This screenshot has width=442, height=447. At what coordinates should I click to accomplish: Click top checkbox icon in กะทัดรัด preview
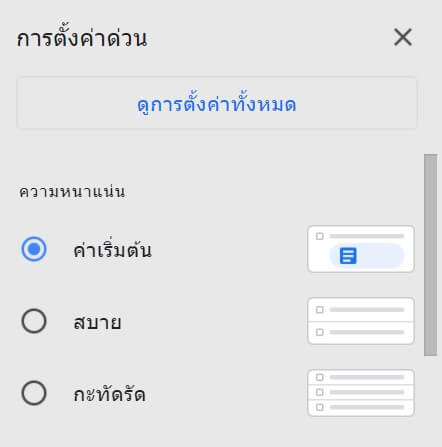320,377
